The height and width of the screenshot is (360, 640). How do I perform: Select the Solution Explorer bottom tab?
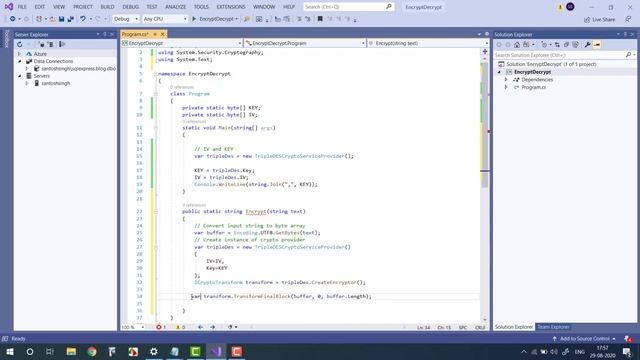513,327
